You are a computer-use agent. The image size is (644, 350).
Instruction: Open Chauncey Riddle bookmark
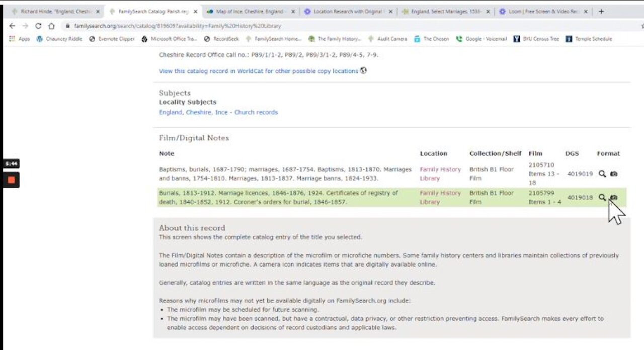59,39
